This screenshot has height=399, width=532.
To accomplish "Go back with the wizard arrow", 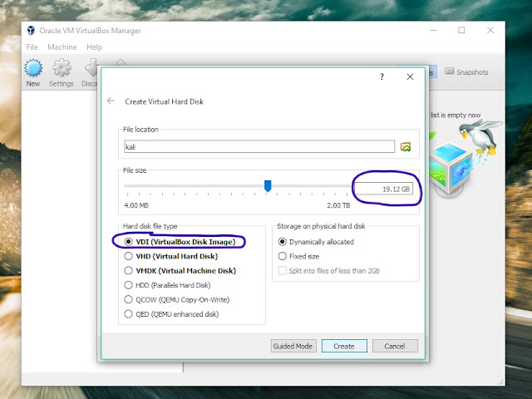I will point(111,101).
